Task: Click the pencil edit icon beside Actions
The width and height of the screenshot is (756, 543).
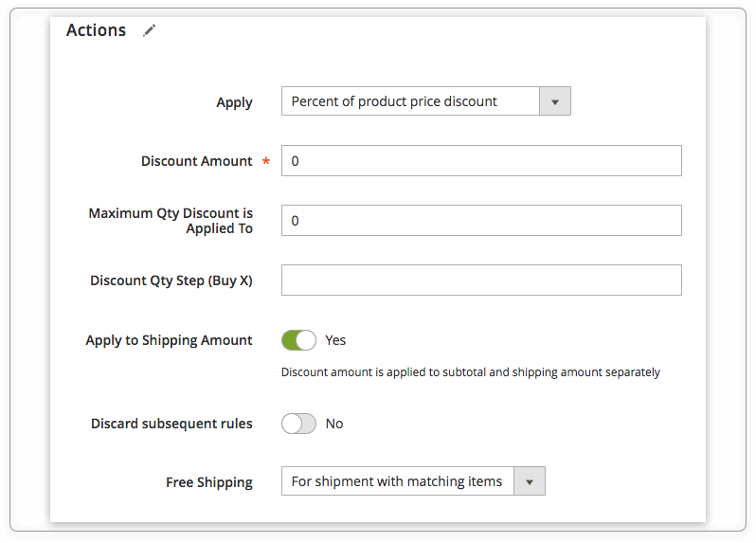Action: pos(150,30)
